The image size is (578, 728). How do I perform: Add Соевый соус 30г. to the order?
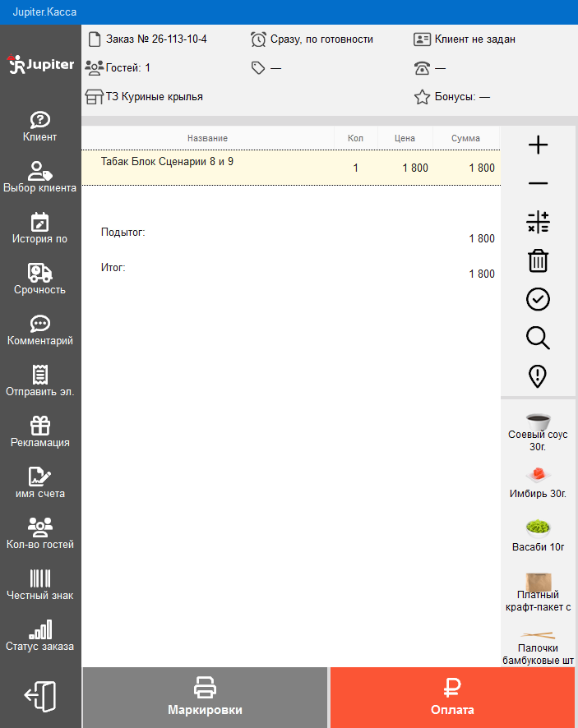538,431
